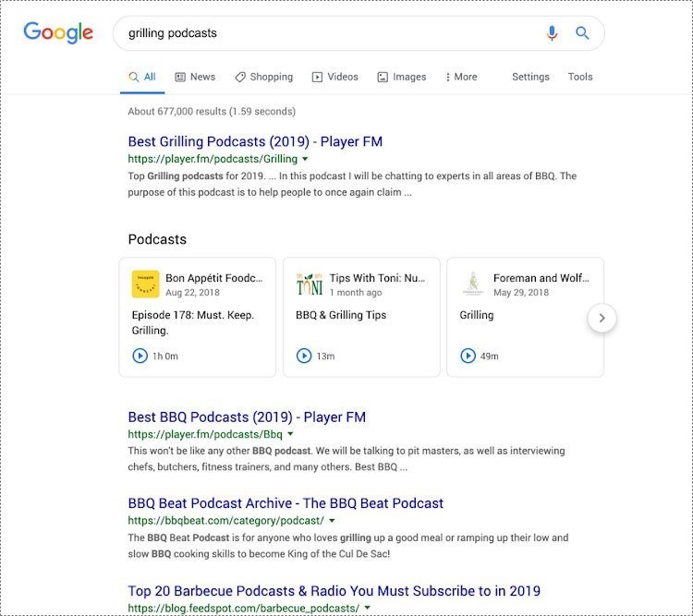Click the Bon Appétit Foodcast yellow thumbnail

click(x=145, y=284)
